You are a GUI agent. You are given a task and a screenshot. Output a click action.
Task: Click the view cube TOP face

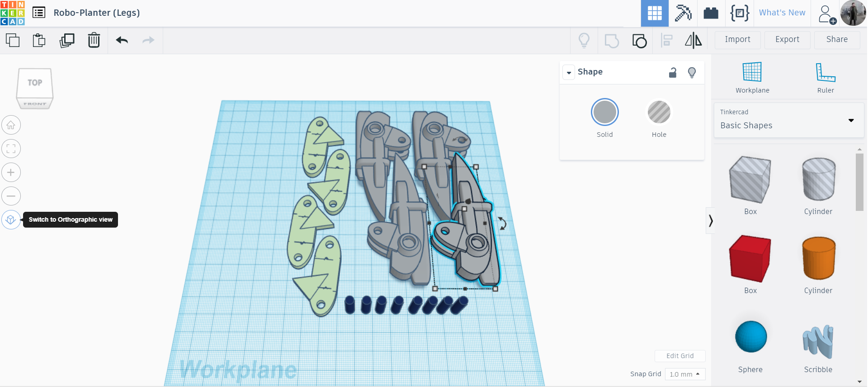click(35, 83)
